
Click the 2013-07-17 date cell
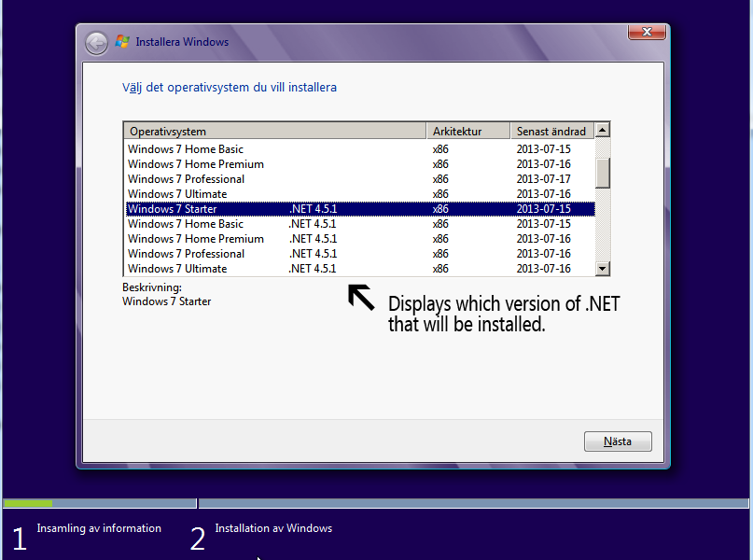[x=544, y=179]
